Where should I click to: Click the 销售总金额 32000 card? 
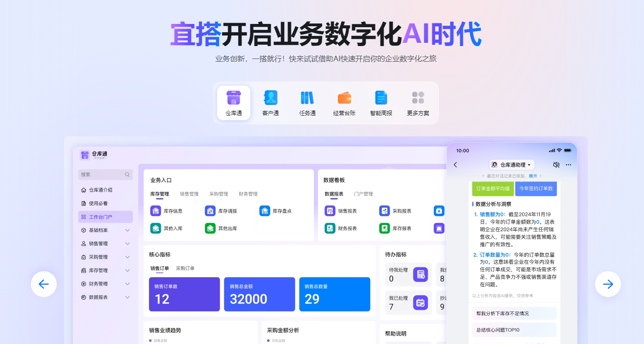click(260, 294)
